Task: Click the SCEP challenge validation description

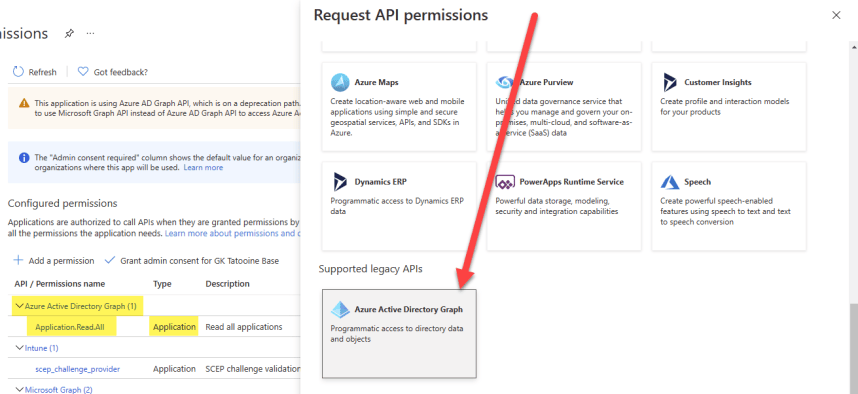Action: coord(253,369)
